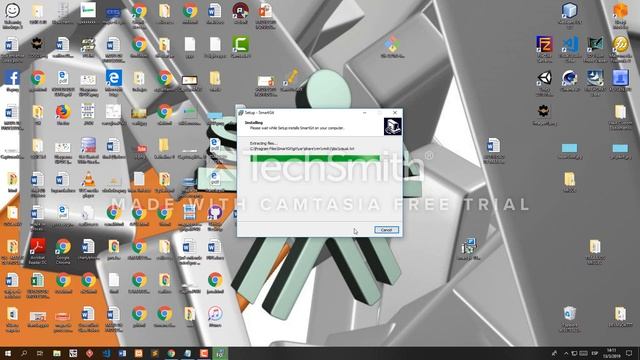The width and height of the screenshot is (640, 360).
Task: Cancel the SmartGit installation
Action: coord(386,230)
